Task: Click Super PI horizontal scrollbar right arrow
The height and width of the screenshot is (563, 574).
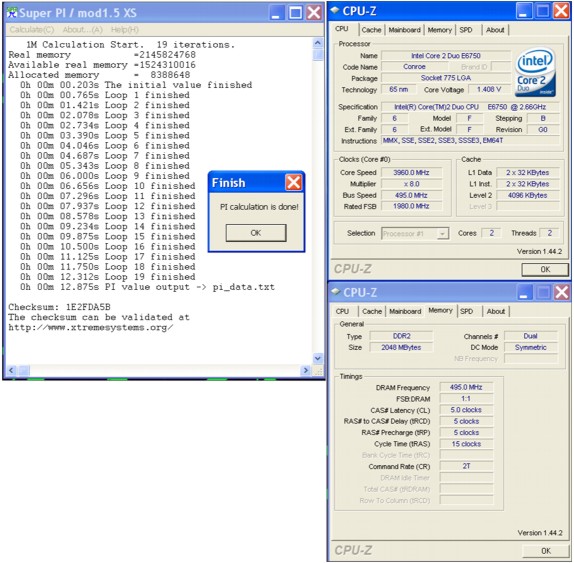Action: [x=306, y=370]
